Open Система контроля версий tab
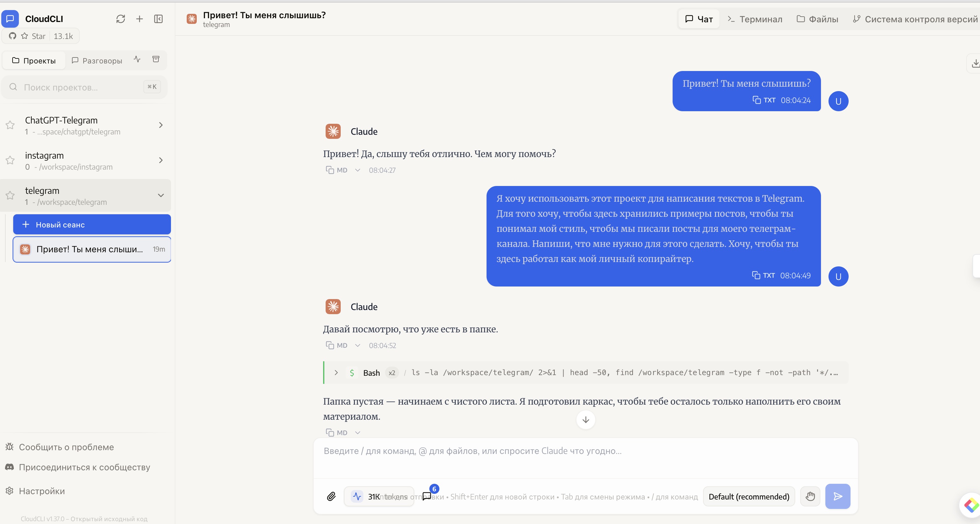The image size is (980, 524). click(915, 19)
